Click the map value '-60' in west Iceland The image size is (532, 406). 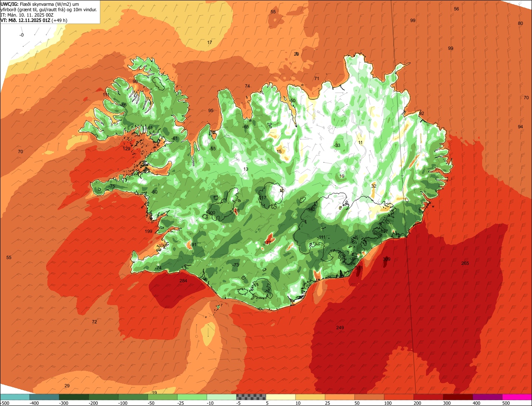pyautogui.click(x=155, y=192)
